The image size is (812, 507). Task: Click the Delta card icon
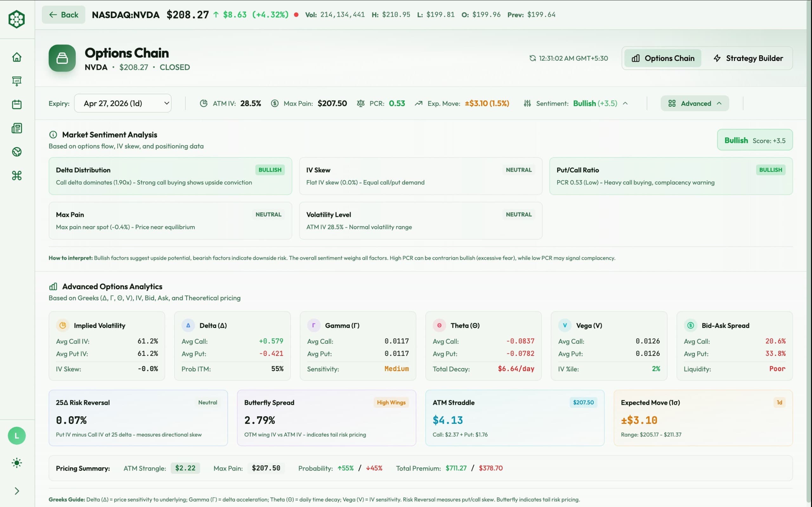pyautogui.click(x=188, y=325)
